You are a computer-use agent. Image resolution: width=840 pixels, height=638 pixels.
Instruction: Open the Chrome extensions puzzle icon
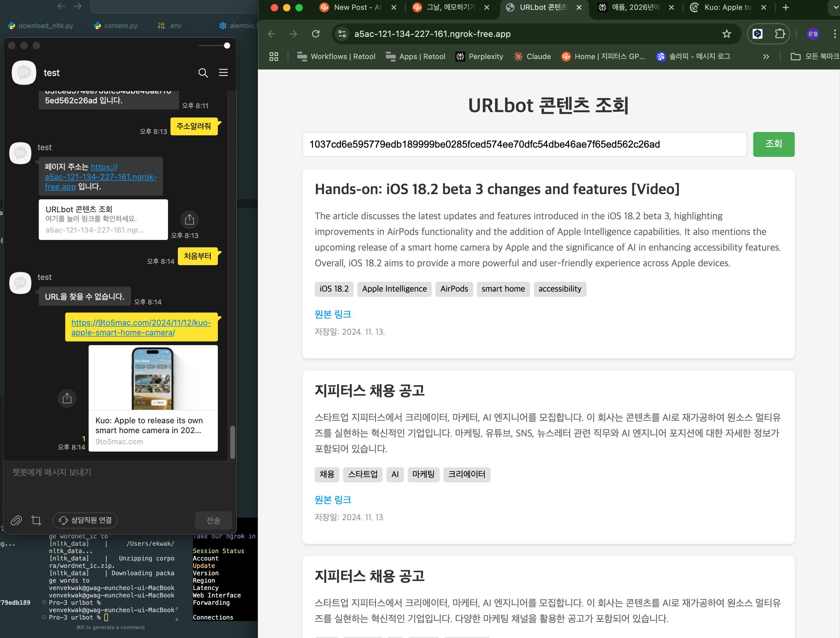pos(780,34)
